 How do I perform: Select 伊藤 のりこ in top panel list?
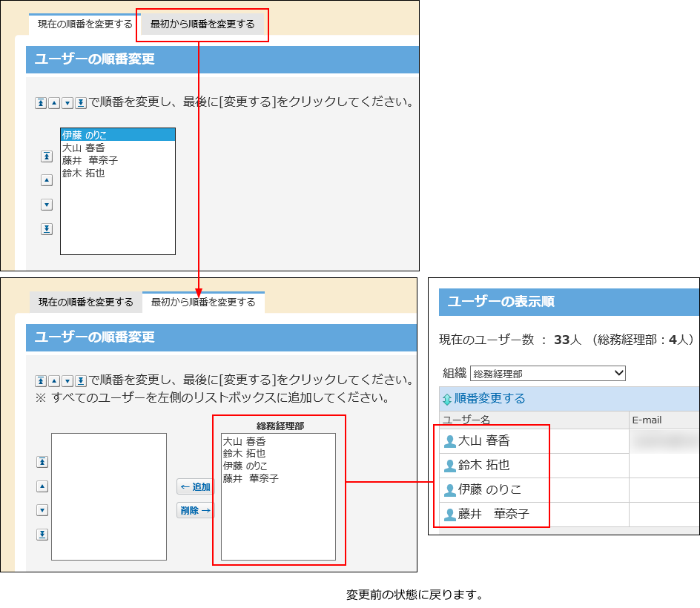pos(118,135)
